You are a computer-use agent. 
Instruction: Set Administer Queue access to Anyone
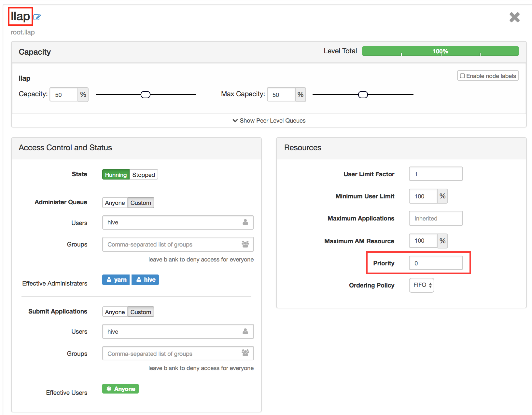pyautogui.click(x=114, y=203)
